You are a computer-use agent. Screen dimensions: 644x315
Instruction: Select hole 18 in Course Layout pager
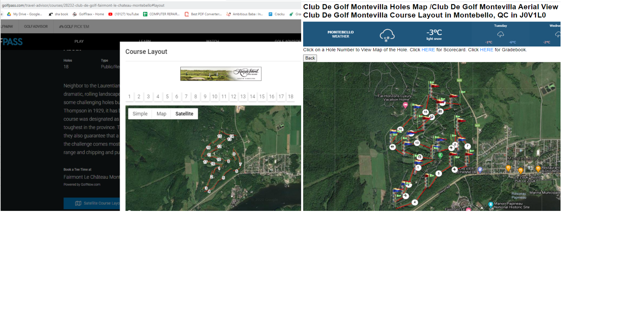point(291,97)
